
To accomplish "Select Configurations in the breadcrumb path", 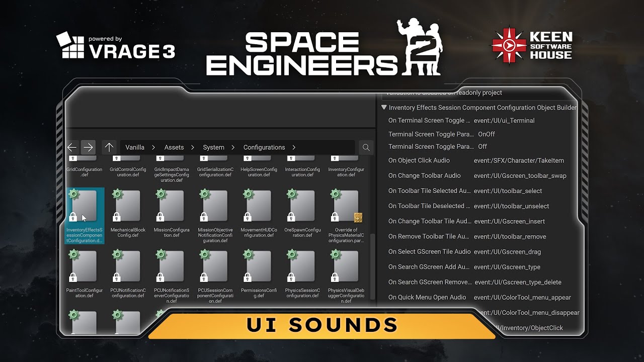I will coord(264,147).
